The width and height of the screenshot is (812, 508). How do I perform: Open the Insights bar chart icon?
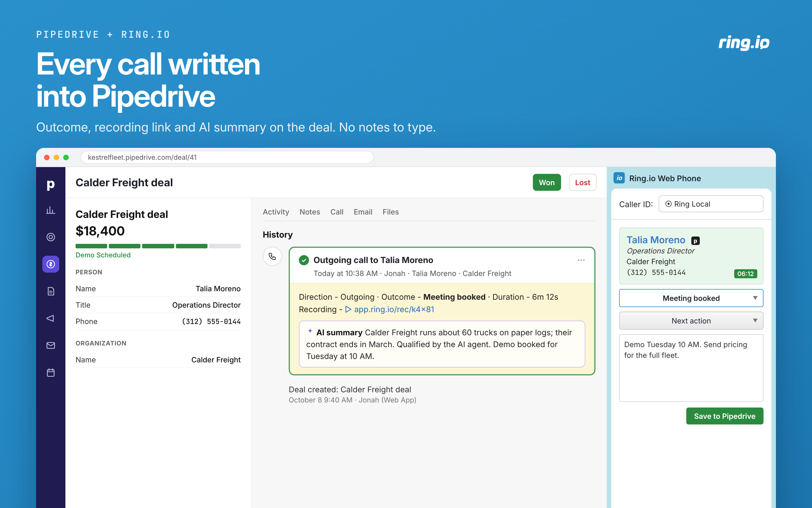point(51,210)
